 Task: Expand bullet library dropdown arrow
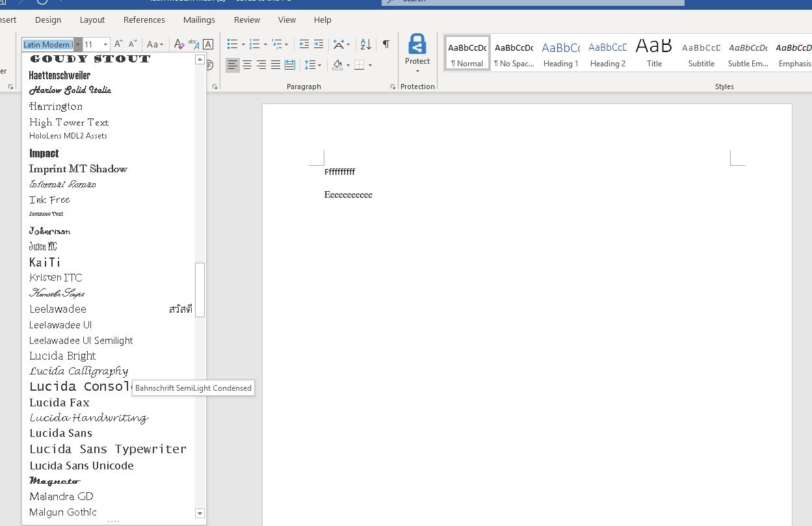point(243,45)
